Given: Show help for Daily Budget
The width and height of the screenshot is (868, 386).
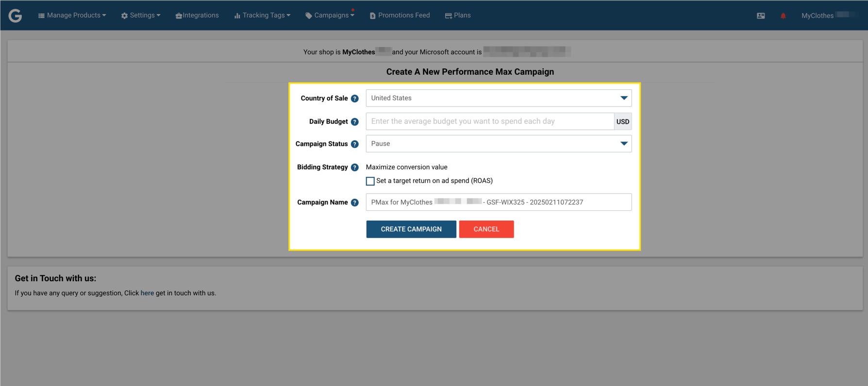Looking at the screenshot, I should [x=355, y=122].
